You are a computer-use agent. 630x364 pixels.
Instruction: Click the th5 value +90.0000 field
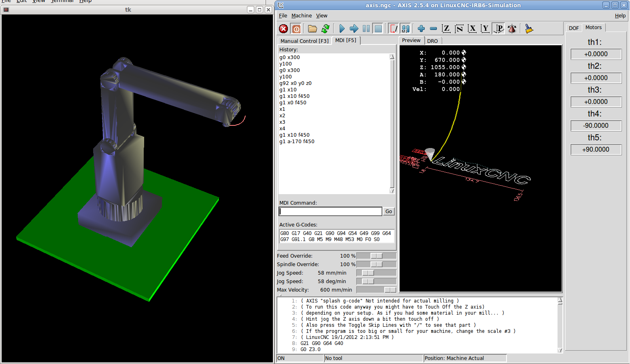[596, 150]
